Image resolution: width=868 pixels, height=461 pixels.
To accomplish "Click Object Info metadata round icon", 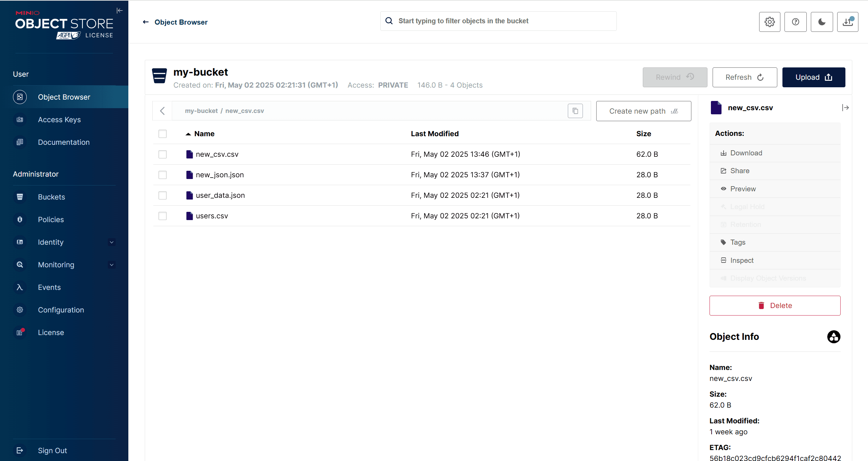I will (x=833, y=337).
